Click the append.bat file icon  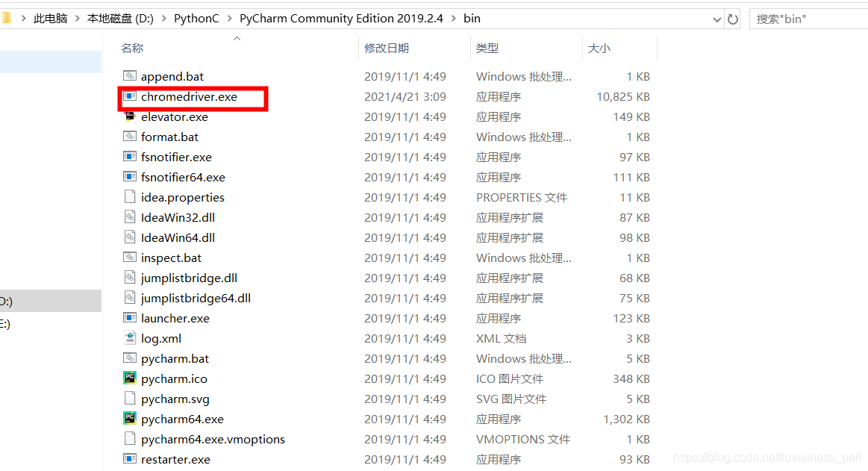pyautogui.click(x=130, y=76)
